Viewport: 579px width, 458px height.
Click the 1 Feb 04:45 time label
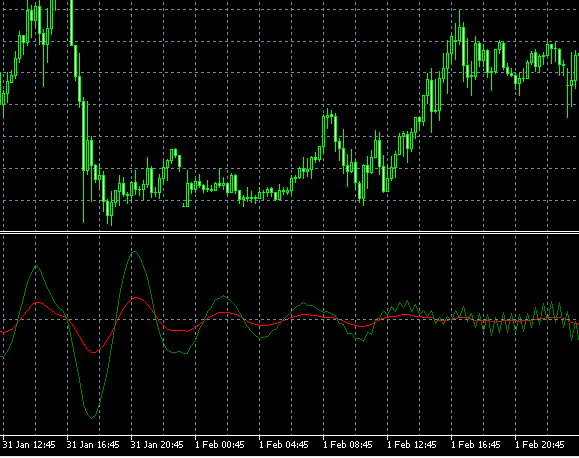[x=284, y=444]
